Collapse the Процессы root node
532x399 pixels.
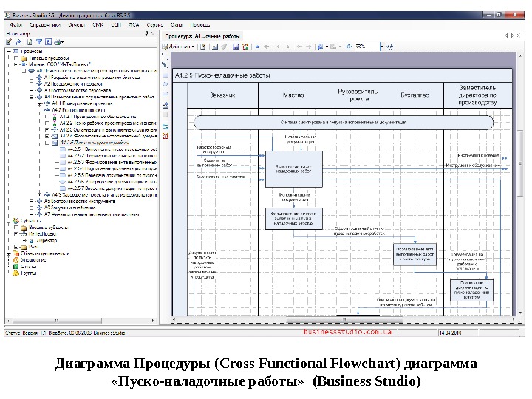click(x=9, y=51)
